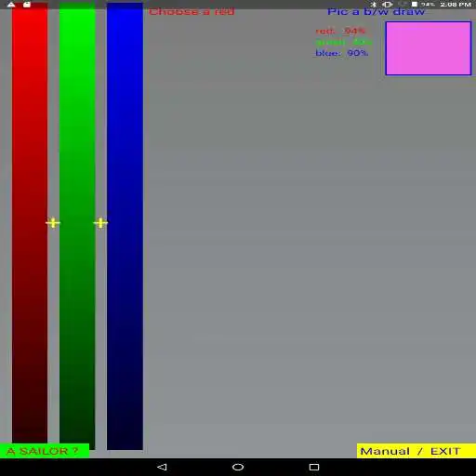The width and height of the screenshot is (476, 476).
Task: Tap the 2:08 PM clock
Action: (456, 5)
